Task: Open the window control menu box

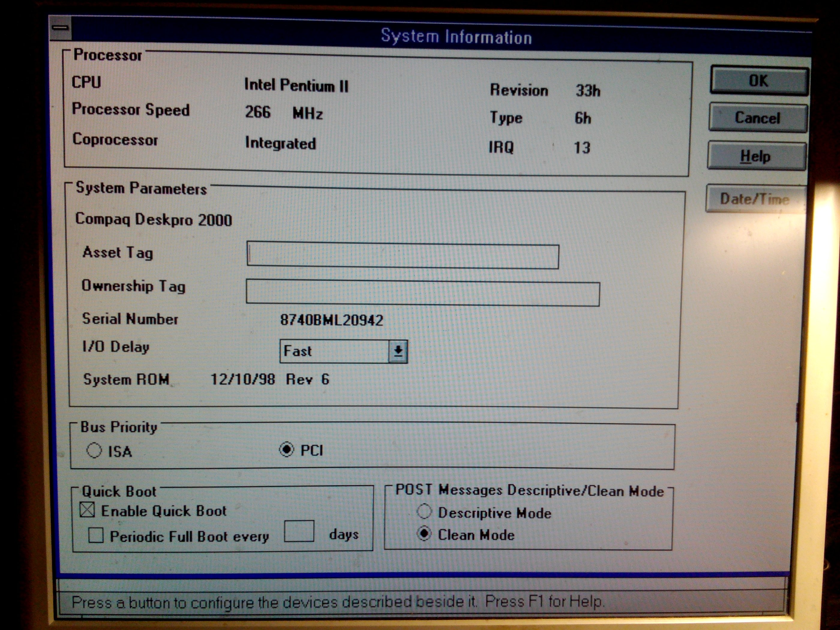Action: (x=60, y=28)
